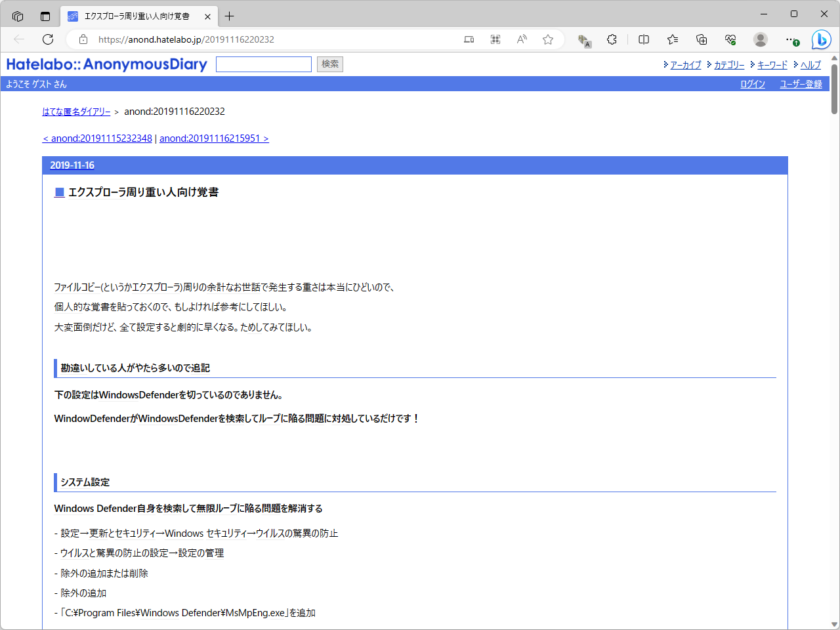
Task: Click inside the blog search input field
Action: (x=264, y=64)
